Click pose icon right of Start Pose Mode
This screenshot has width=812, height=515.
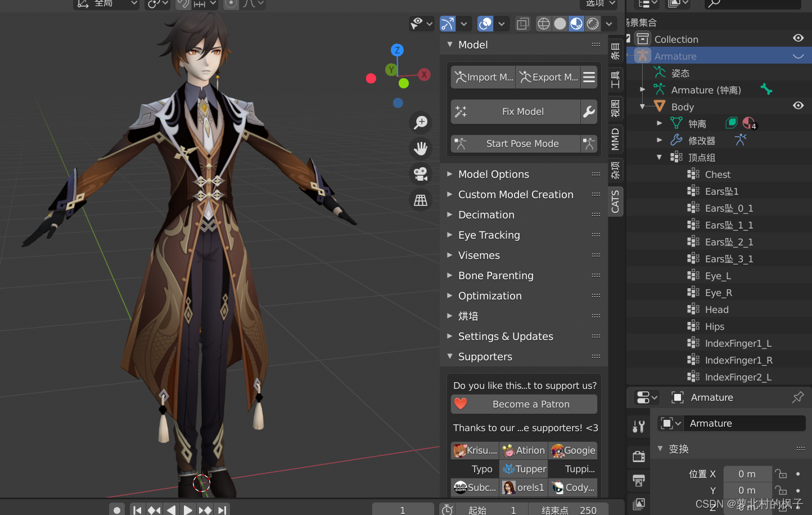point(589,144)
